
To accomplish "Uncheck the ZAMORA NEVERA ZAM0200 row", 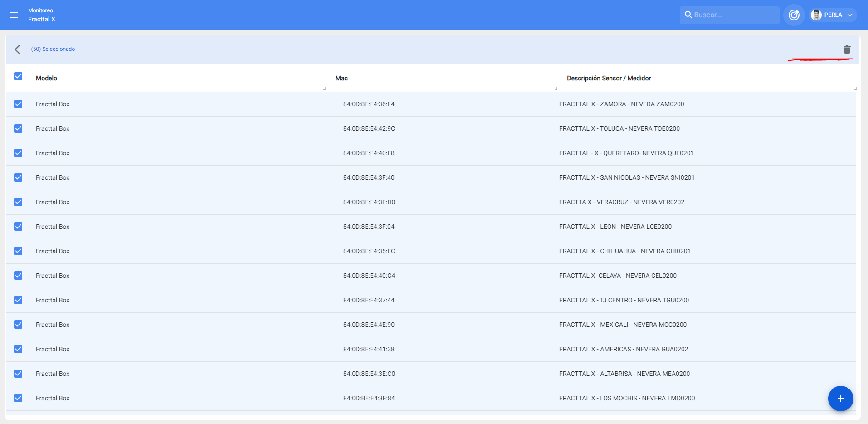I will (x=18, y=104).
